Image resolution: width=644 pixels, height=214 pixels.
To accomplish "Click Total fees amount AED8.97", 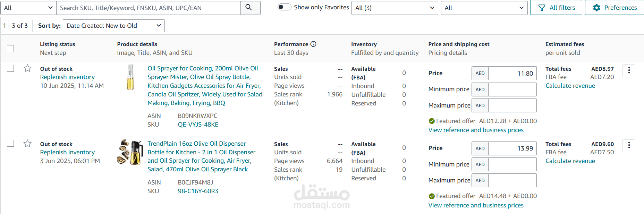I will pos(602,69).
